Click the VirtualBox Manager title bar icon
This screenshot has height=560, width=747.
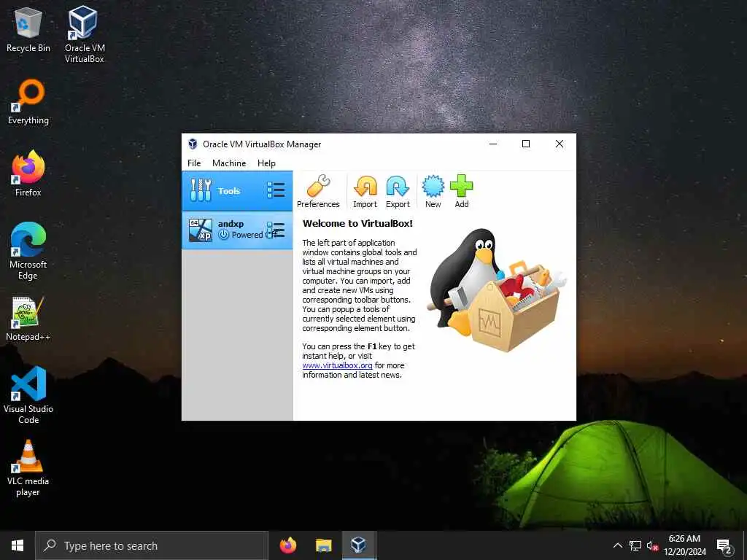[x=193, y=144]
